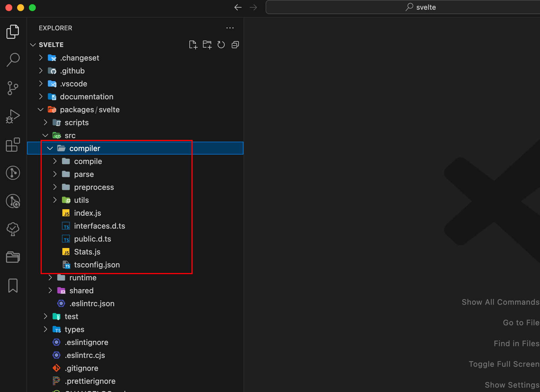Screen dimensions: 540x392
Task: Expand the runtime folder
Action: pos(50,278)
